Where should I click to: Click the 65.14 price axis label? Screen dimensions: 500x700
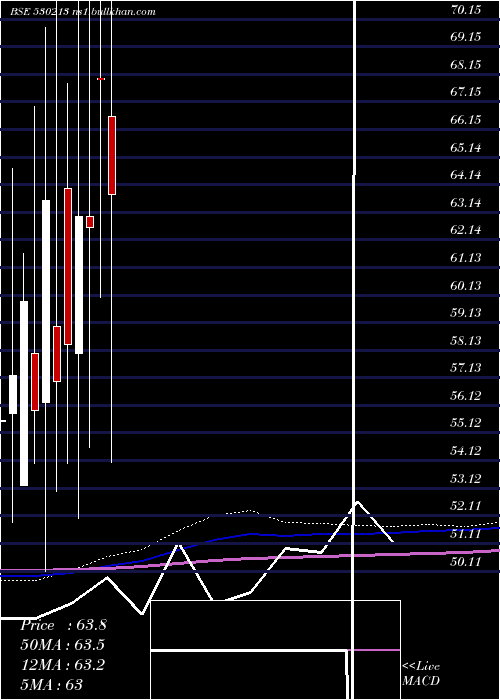[466, 147]
